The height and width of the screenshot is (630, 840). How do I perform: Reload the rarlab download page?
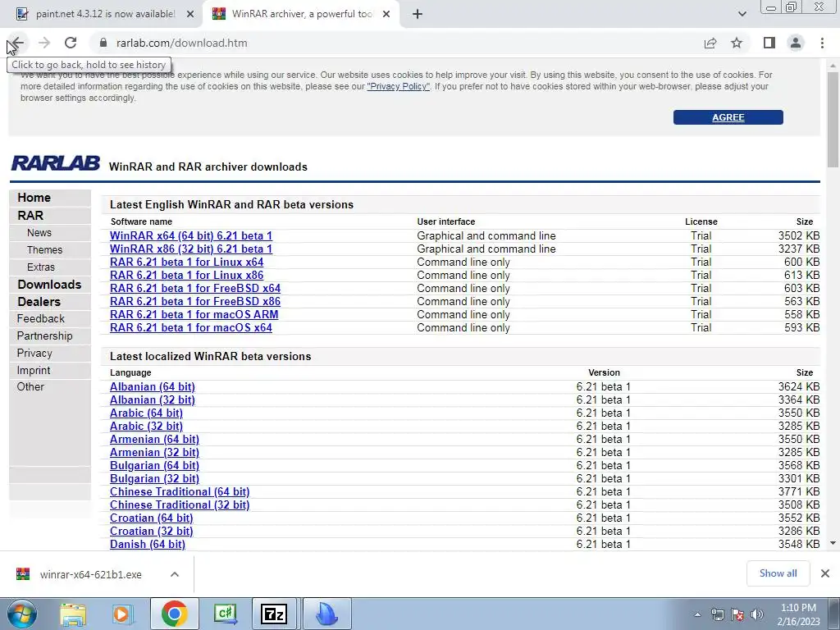pyautogui.click(x=71, y=43)
